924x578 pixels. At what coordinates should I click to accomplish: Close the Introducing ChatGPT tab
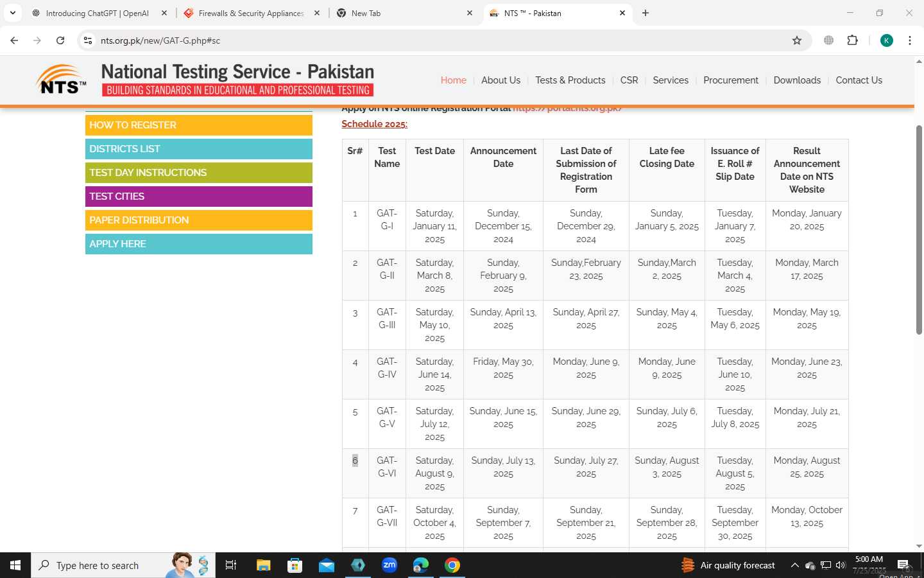tap(164, 13)
